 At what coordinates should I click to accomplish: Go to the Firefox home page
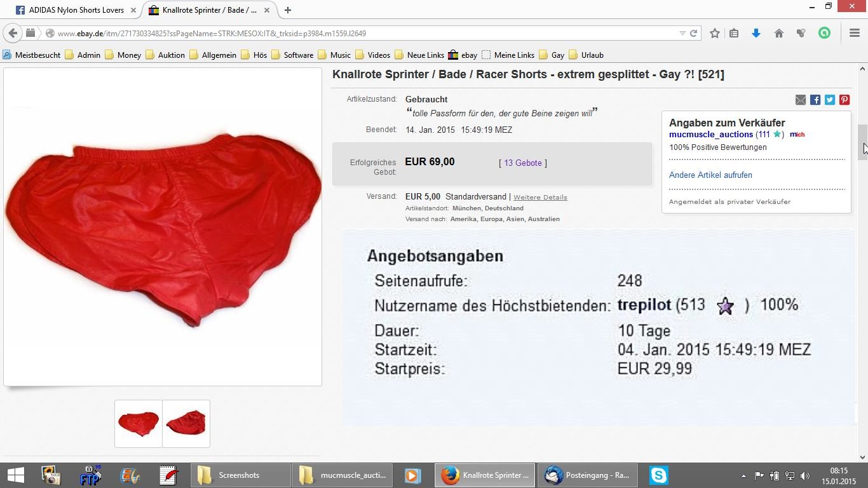[x=778, y=33]
